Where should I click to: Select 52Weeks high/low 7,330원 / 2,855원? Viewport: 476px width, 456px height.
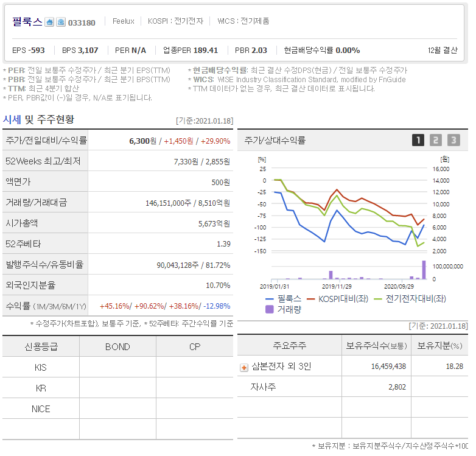coord(202,161)
